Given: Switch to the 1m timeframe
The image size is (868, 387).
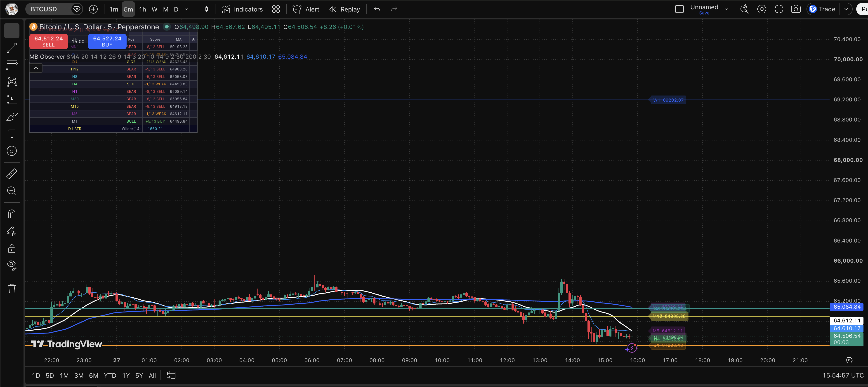Looking at the screenshot, I should coord(113,9).
